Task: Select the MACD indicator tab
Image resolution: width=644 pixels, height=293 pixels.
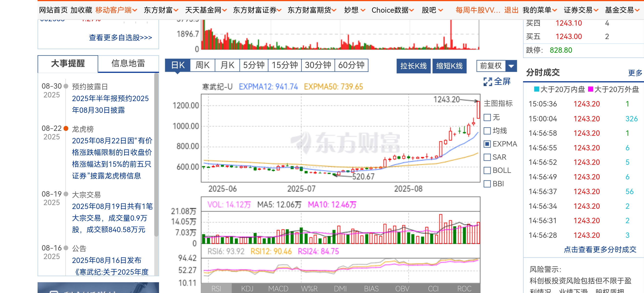Action: (x=278, y=289)
